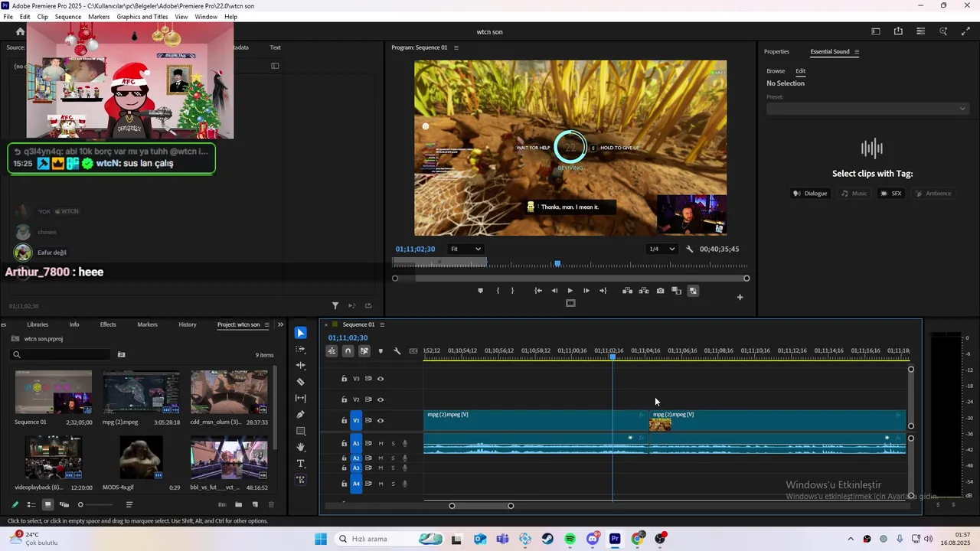This screenshot has height=551, width=980.
Task: Toggle A2 track targeting
Action: tap(356, 458)
